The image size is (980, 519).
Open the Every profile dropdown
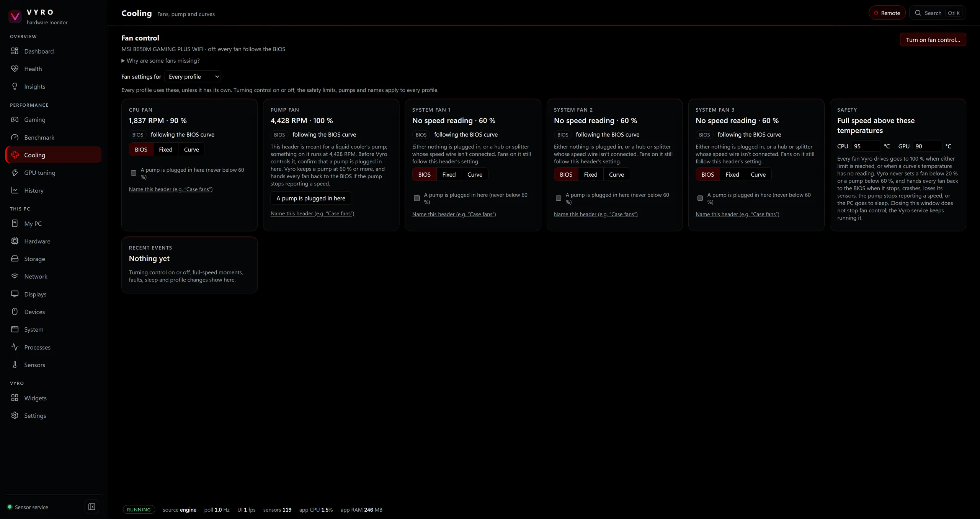click(x=193, y=76)
